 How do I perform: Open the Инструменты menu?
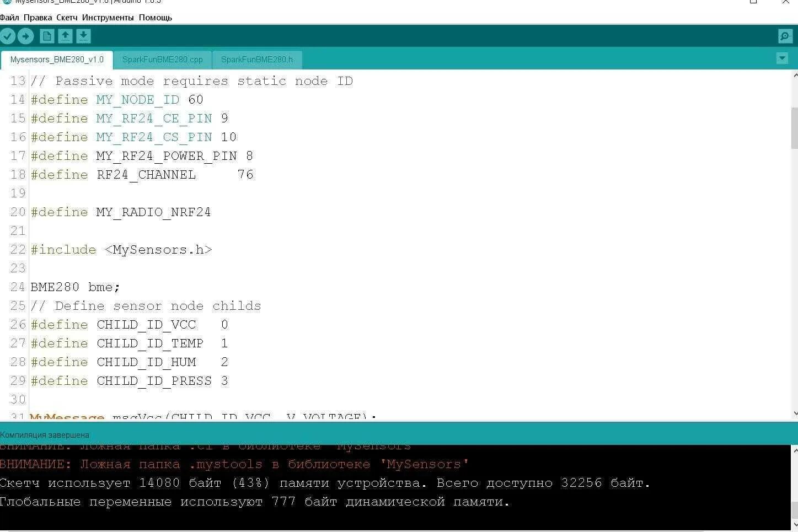[x=108, y=18]
